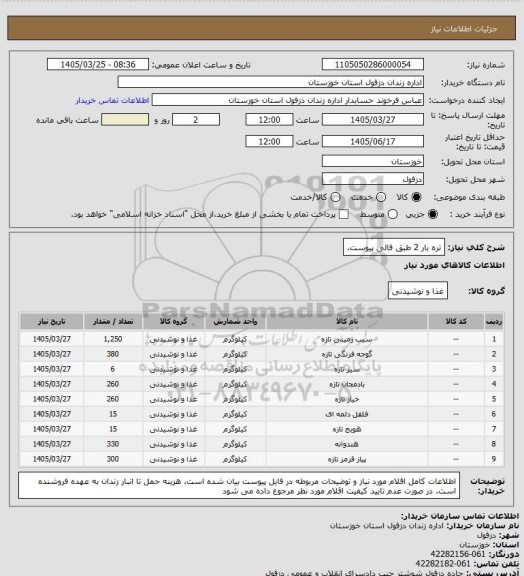Click the response deadline time field, first 12:00
Viewport: 524px width, 576px height.
tap(269, 120)
